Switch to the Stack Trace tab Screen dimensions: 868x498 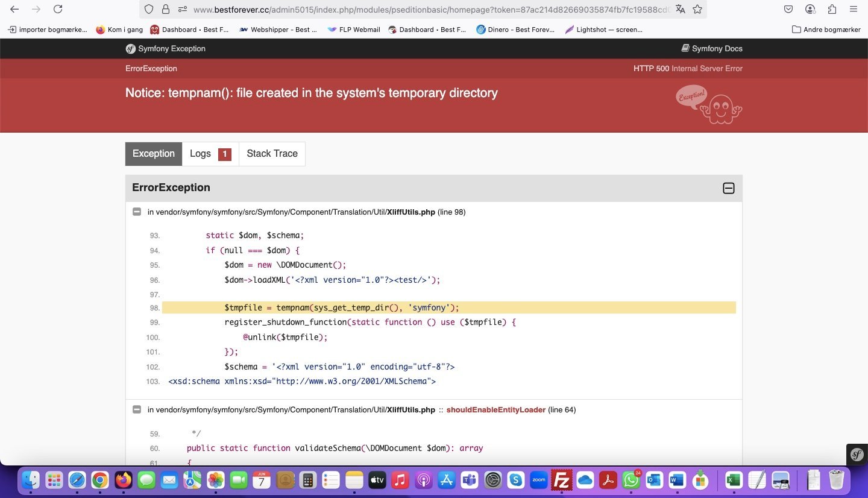pos(272,154)
